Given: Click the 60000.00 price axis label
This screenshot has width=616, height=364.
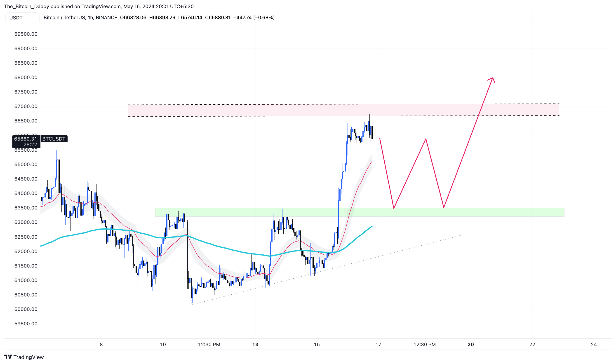Looking at the screenshot, I should tap(26, 309).
